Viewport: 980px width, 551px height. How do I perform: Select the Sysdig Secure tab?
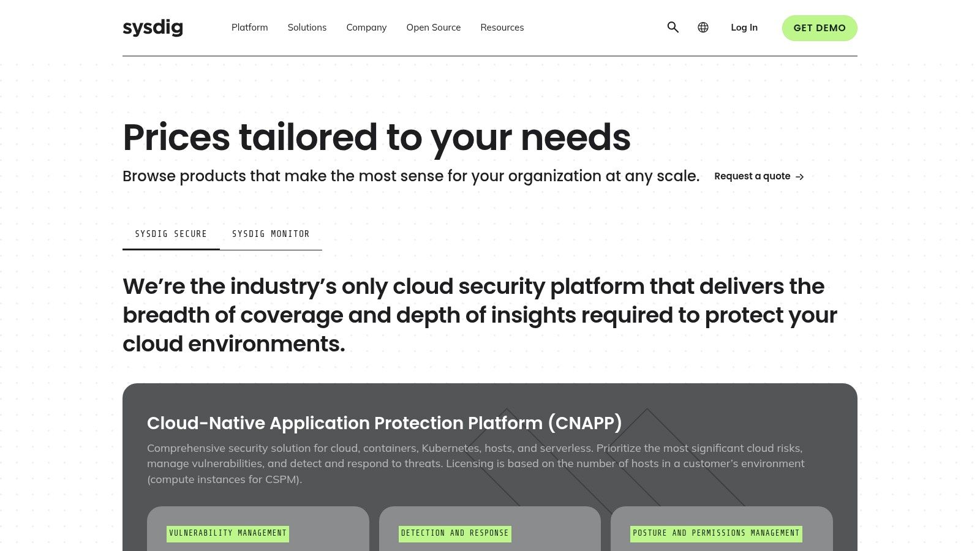(x=171, y=234)
